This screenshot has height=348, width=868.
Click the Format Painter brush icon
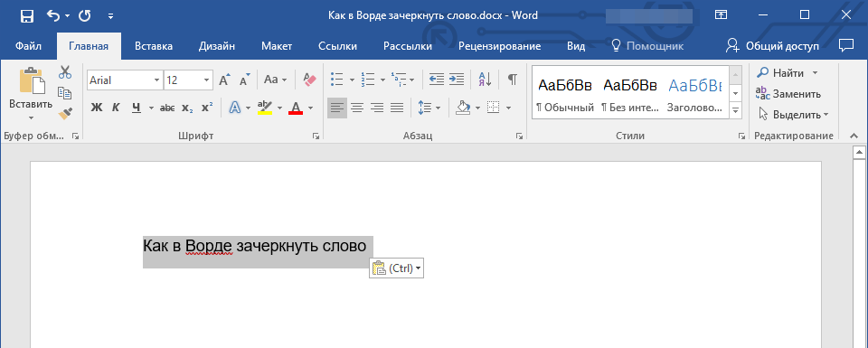point(65,113)
